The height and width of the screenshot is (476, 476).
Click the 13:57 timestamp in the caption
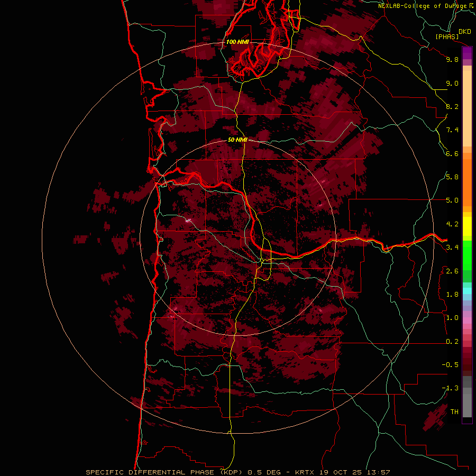[379, 472]
